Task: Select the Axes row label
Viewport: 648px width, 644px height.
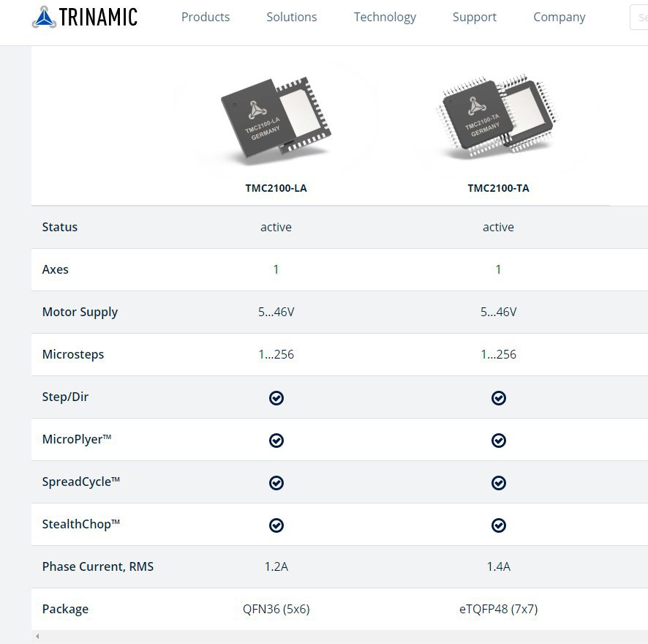Action: click(x=55, y=270)
